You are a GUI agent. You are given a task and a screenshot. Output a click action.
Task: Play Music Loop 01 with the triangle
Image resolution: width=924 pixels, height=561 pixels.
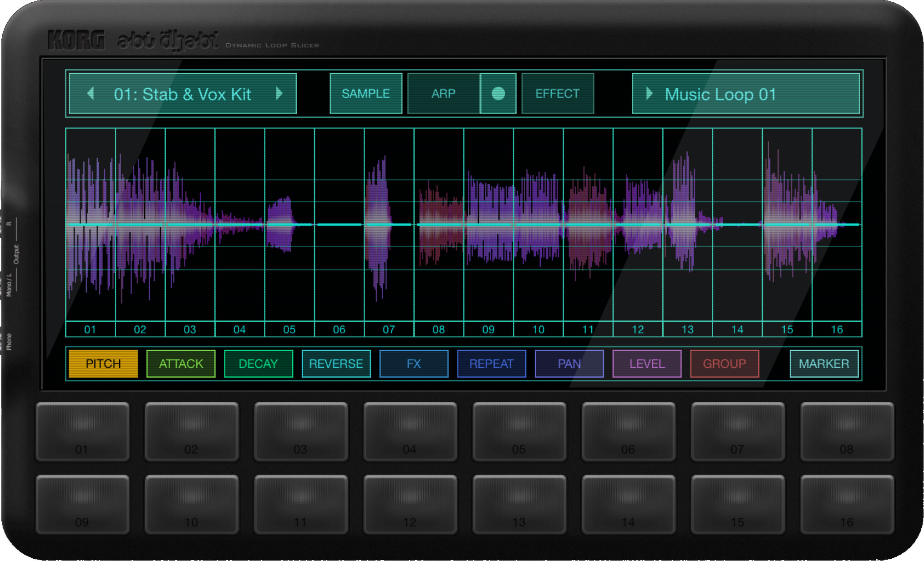coord(650,94)
